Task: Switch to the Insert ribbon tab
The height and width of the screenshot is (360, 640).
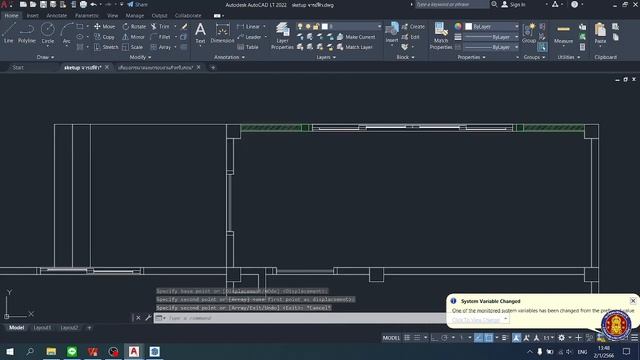Action: coord(32,16)
